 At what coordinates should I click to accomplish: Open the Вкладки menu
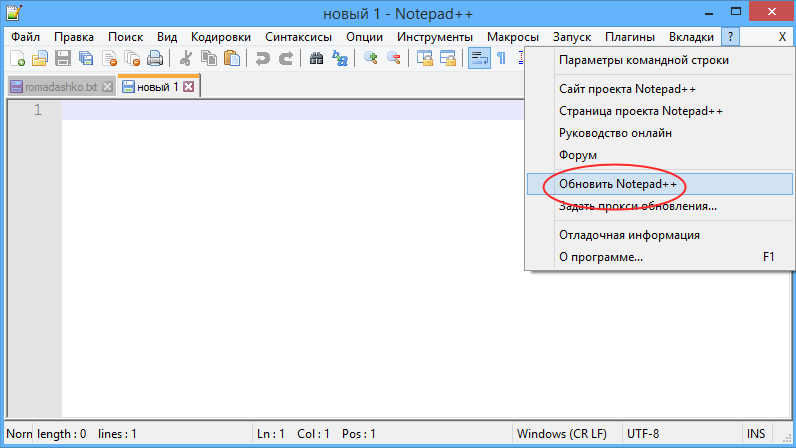pos(691,37)
